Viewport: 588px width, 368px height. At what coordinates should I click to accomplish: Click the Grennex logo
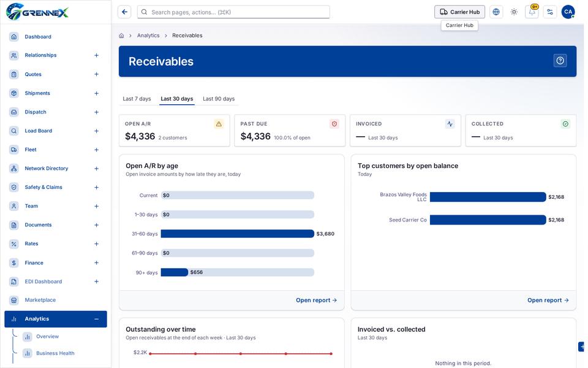(x=37, y=12)
